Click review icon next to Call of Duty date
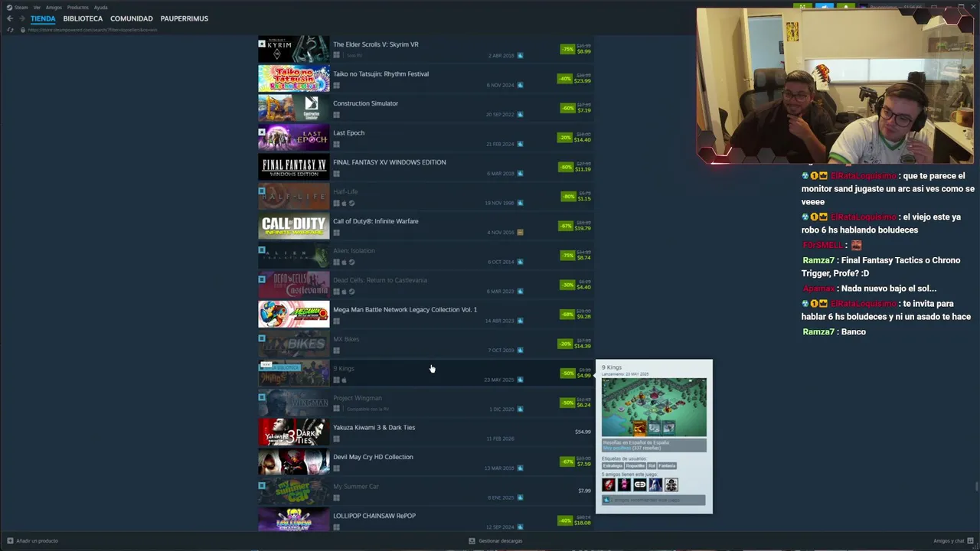The width and height of the screenshot is (980, 551). (521, 233)
